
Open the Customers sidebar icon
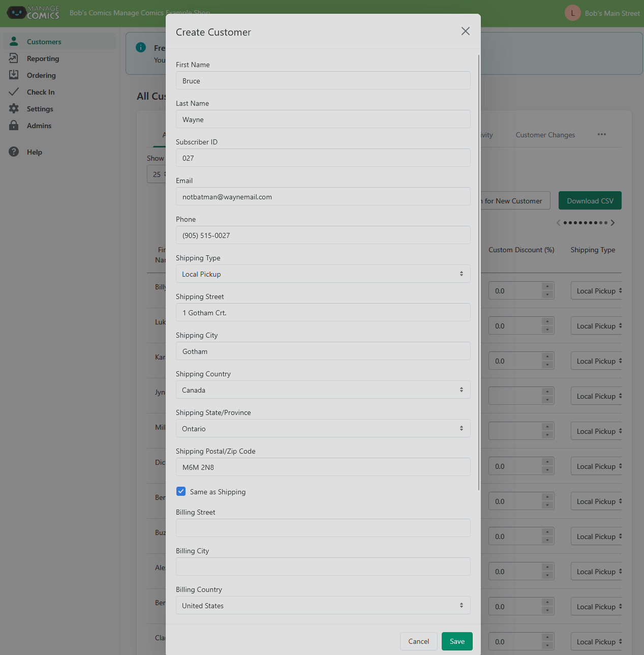(x=14, y=41)
